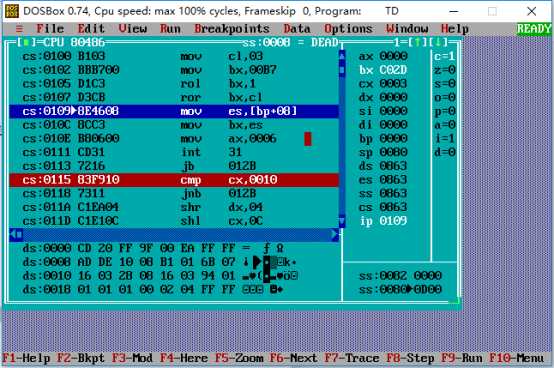Open the View menu
Image resolution: width=554 pixels, height=368 pixels.
click(x=132, y=29)
